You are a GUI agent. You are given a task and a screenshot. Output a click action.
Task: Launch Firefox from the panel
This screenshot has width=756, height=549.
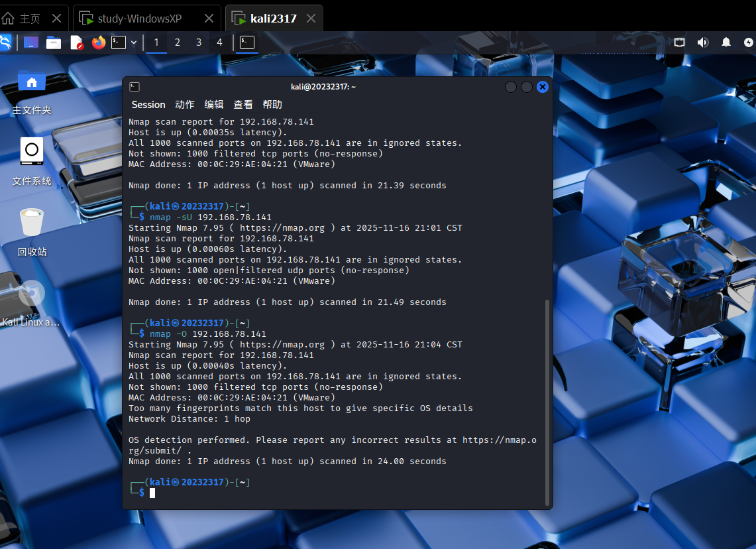pos(99,42)
